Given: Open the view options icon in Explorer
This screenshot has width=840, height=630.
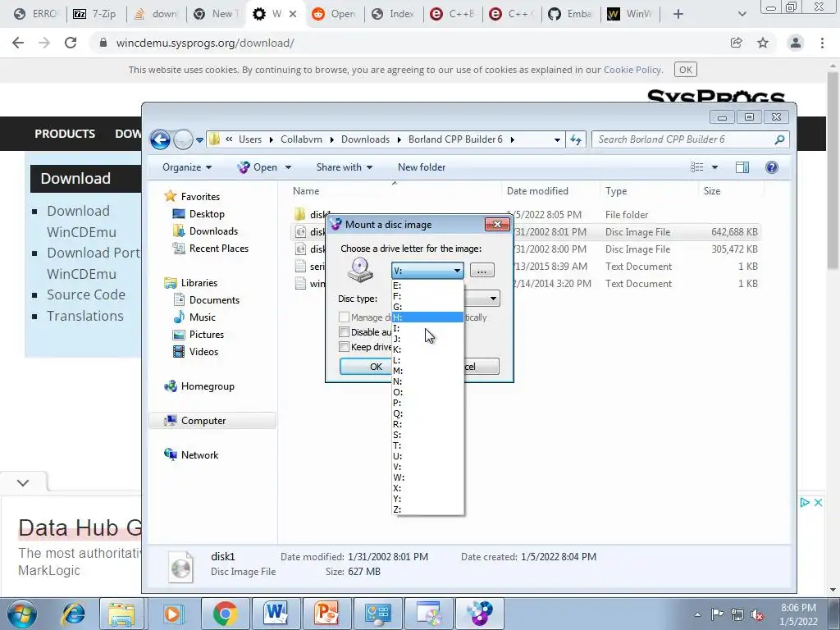Looking at the screenshot, I should 697,167.
